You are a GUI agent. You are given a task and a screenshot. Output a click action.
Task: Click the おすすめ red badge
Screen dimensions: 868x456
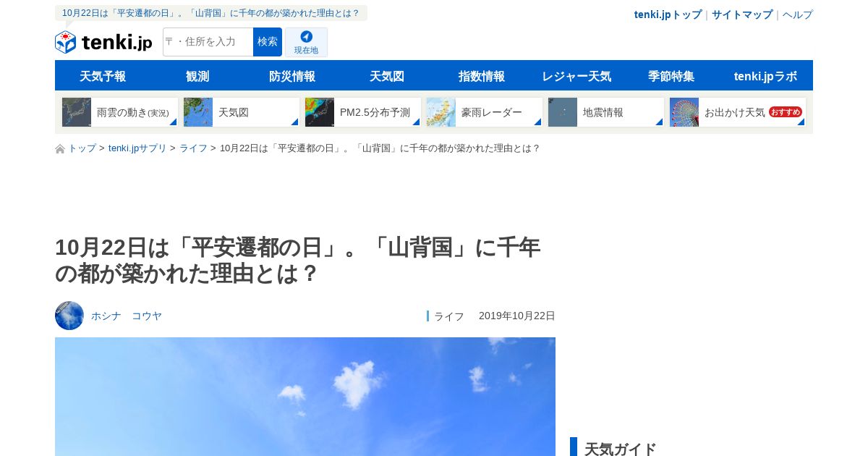(x=786, y=112)
